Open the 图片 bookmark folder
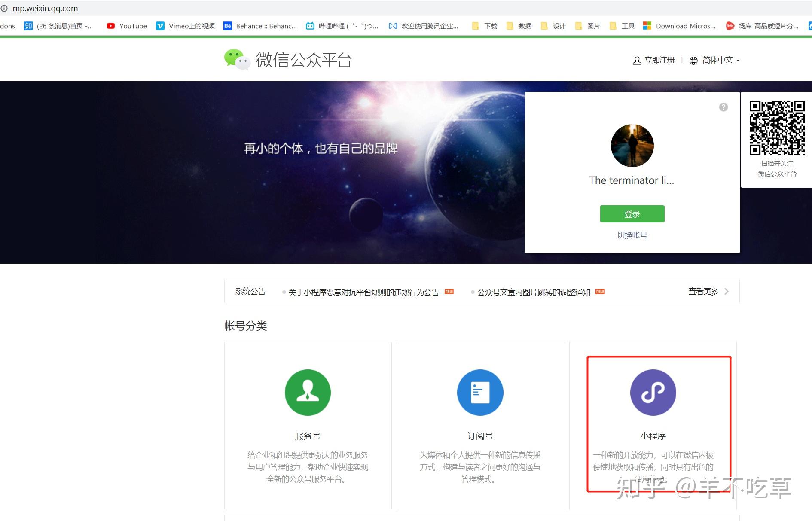The height and width of the screenshot is (521, 812). (x=587, y=26)
